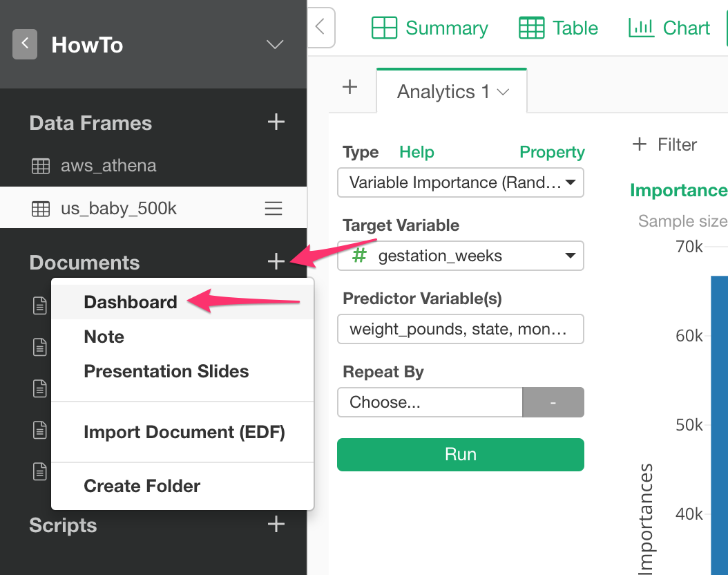
Task: Click the green Run button
Action: 460,454
